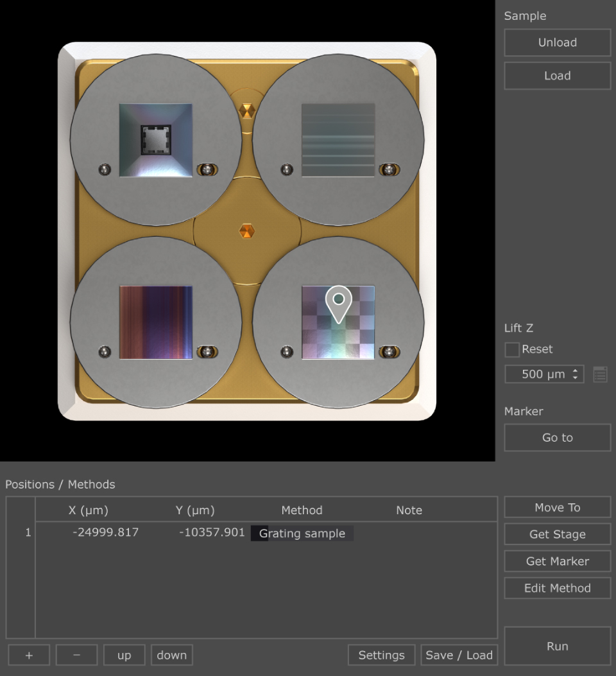Click the Get Marker button
The width and height of the screenshot is (616, 676).
point(558,561)
